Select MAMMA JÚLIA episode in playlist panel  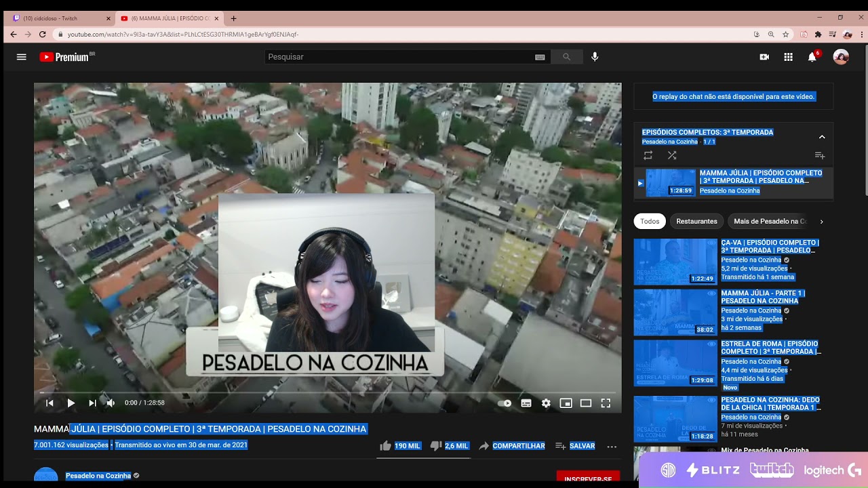coord(733,182)
